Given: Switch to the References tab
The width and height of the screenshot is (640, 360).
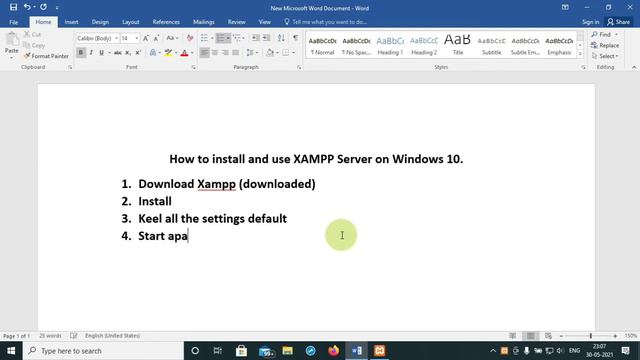Looking at the screenshot, I should click(166, 22).
